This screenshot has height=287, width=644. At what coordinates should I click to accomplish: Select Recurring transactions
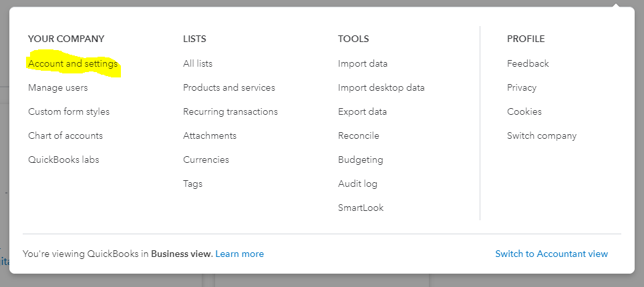tap(230, 112)
